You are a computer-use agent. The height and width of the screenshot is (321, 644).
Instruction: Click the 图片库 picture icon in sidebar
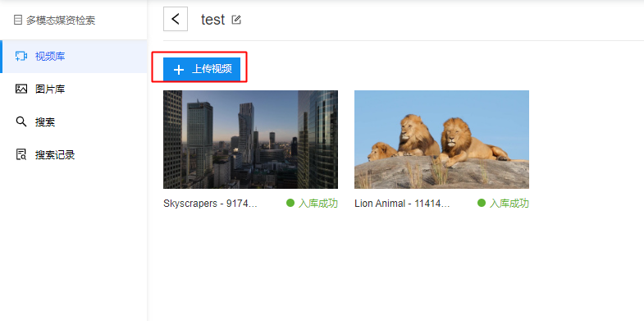point(21,89)
